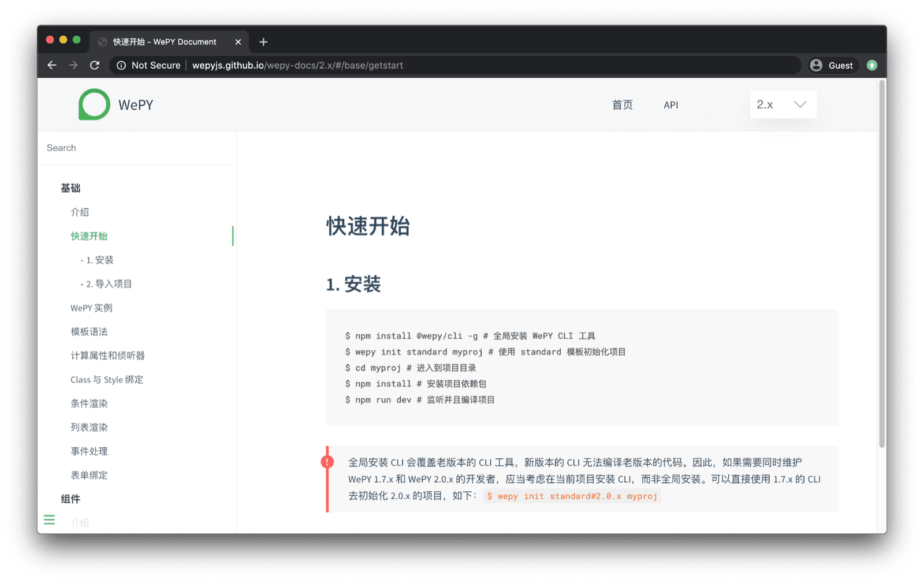924x583 pixels.
Task: Toggle the sidebar hamburger menu icon
Action: pyautogui.click(x=49, y=520)
